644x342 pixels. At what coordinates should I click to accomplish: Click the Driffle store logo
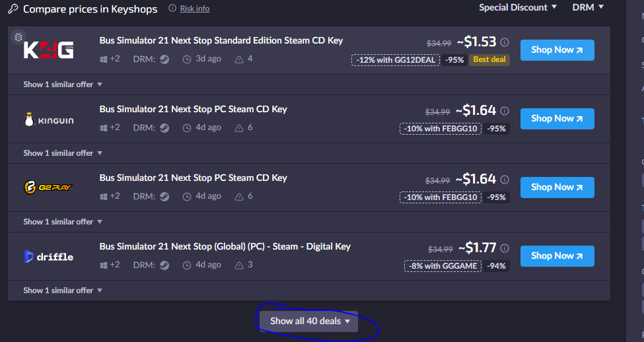49,256
